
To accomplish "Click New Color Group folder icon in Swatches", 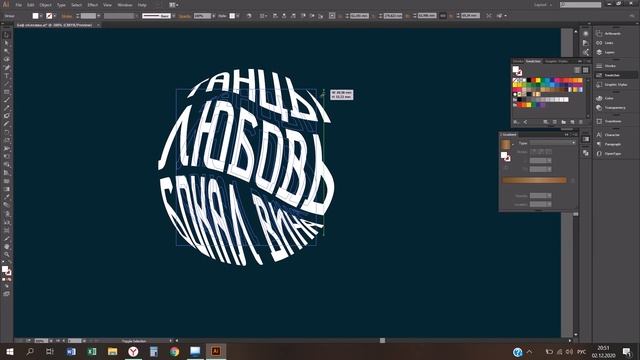I will pyautogui.click(x=564, y=122).
